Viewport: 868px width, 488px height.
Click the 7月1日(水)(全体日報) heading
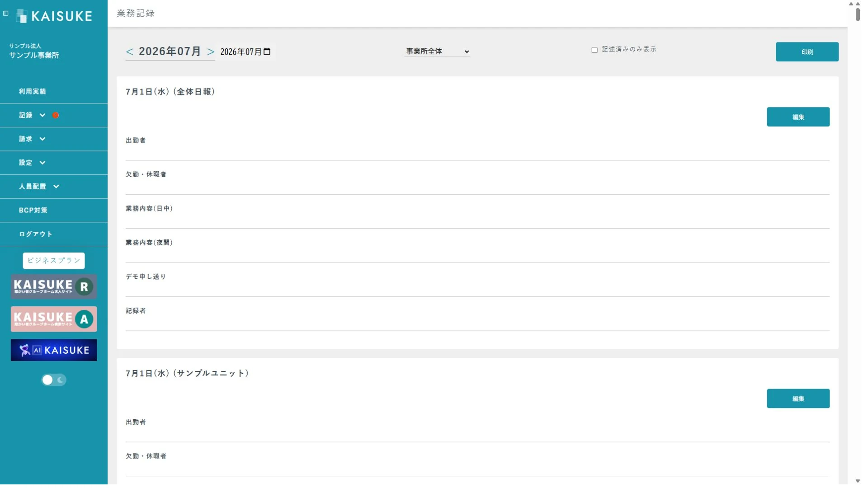170,92
